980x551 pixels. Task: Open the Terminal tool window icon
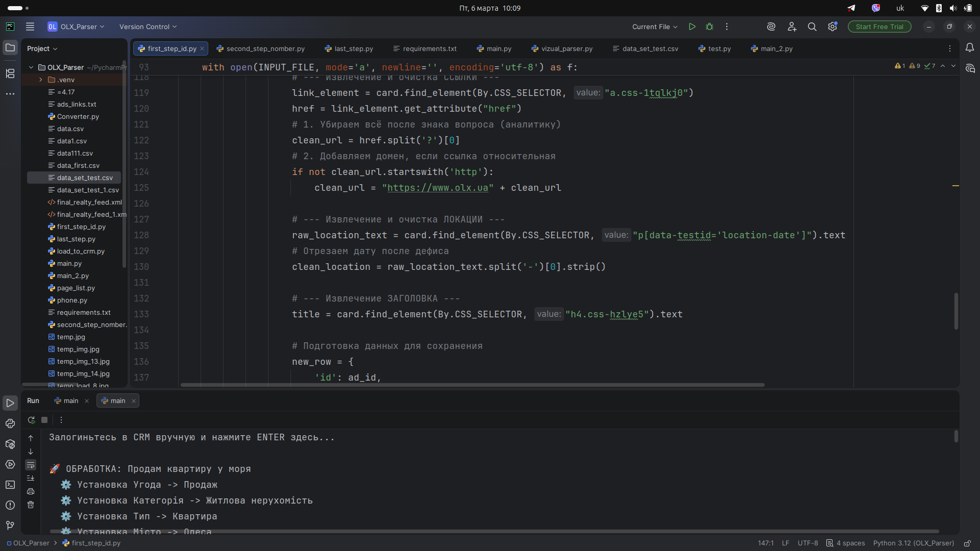click(x=10, y=485)
